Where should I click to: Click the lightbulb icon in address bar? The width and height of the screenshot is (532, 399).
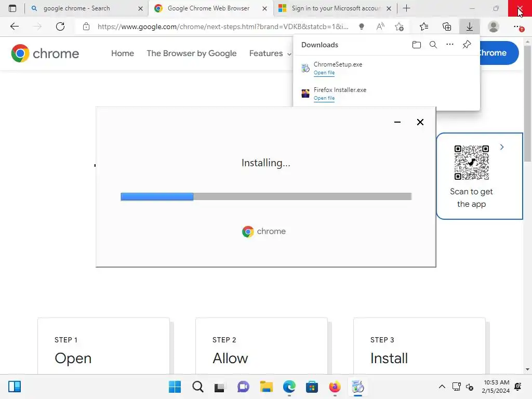[x=362, y=26]
